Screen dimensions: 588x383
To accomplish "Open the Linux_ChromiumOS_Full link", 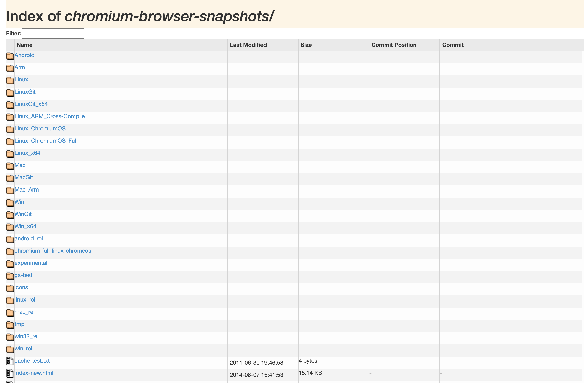I will click(x=46, y=141).
